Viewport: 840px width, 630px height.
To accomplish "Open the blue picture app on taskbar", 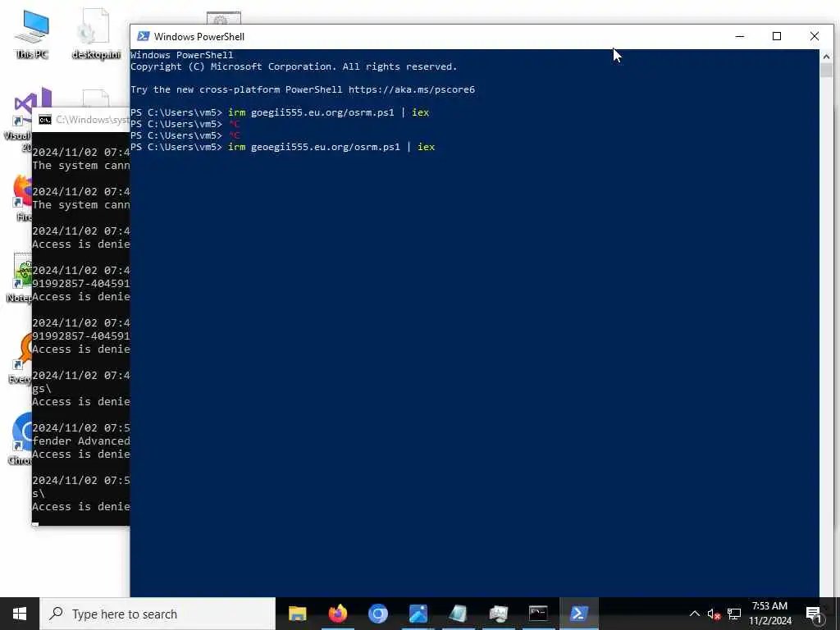I will point(418,614).
